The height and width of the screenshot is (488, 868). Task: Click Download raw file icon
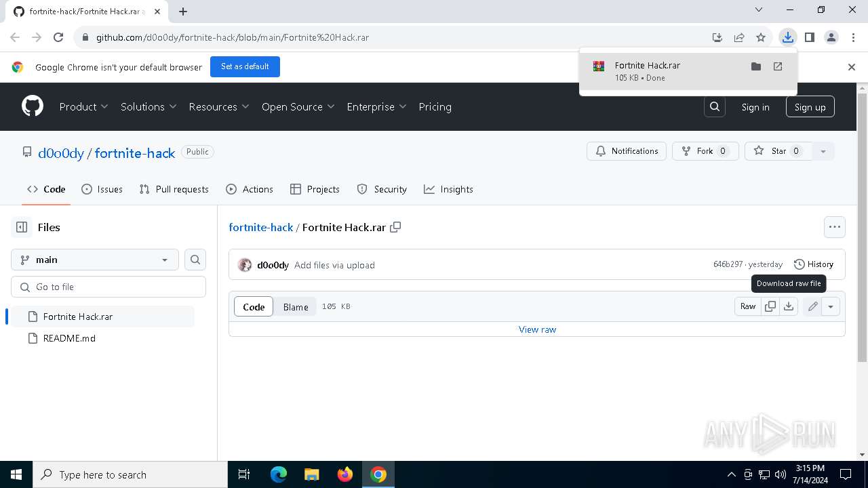[x=789, y=306]
